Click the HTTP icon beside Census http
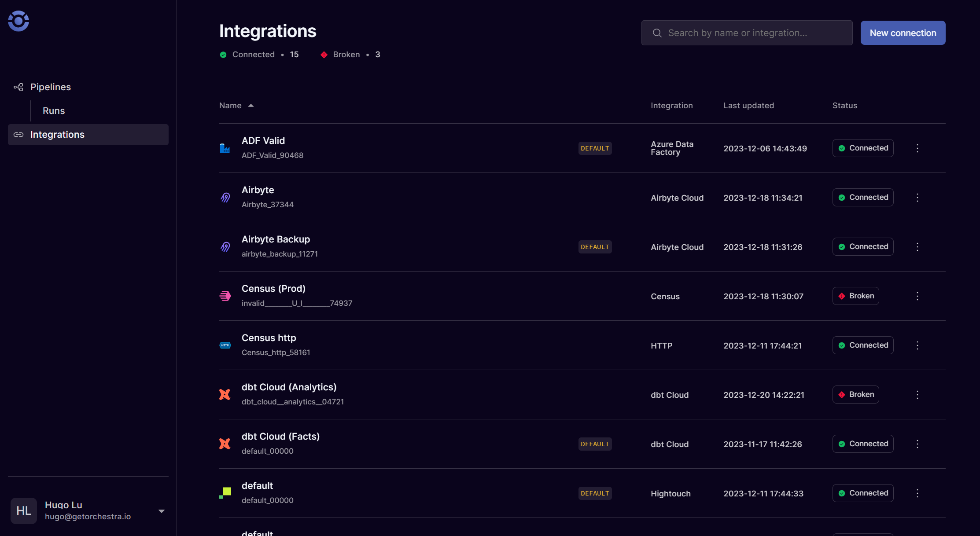 click(225, 345)
